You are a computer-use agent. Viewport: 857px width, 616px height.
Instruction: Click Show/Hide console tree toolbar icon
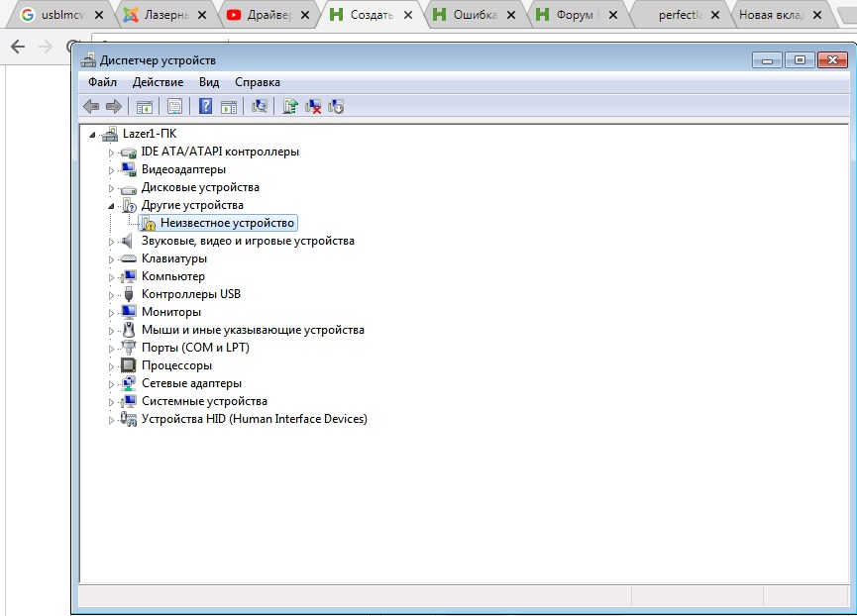point(144,107)
